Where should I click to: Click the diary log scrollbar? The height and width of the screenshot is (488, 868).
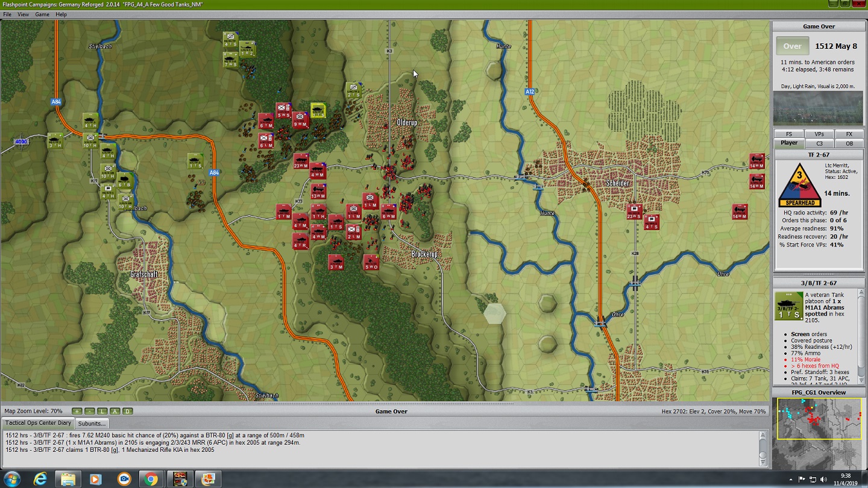pyautogui.click(x=763, y=448)
